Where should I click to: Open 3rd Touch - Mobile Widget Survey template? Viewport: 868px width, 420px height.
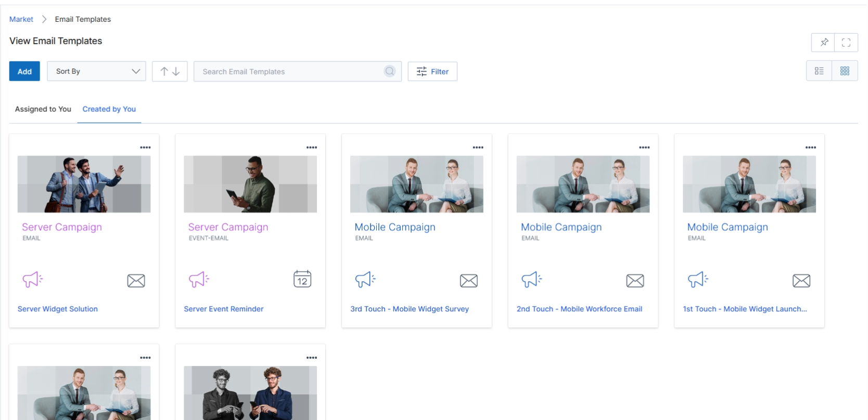point(410,309)
